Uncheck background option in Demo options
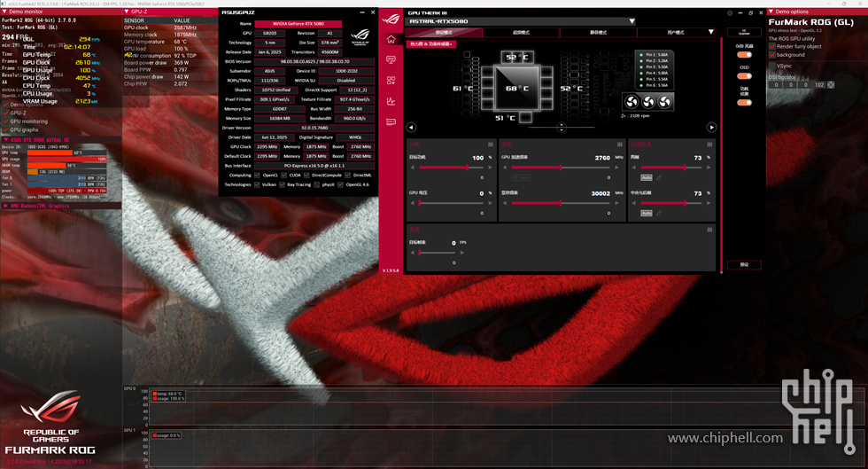Screen dimensions: 868x469 [772, 55]
